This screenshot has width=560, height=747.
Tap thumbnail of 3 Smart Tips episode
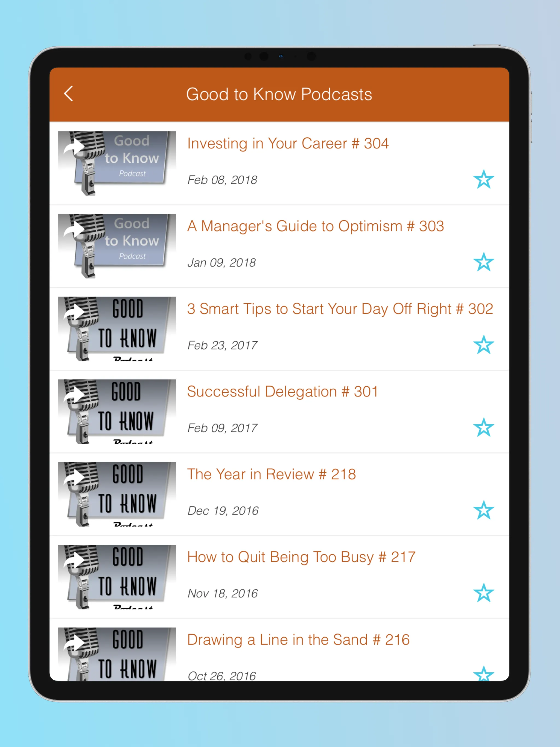click(117, 329)
